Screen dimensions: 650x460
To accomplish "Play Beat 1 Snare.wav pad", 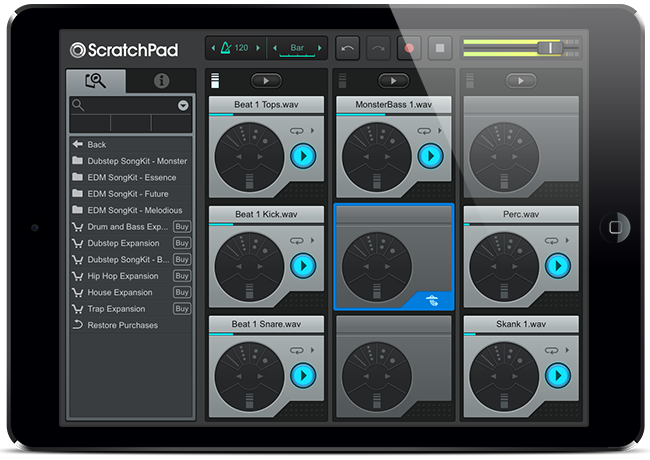I will [303, 375].
